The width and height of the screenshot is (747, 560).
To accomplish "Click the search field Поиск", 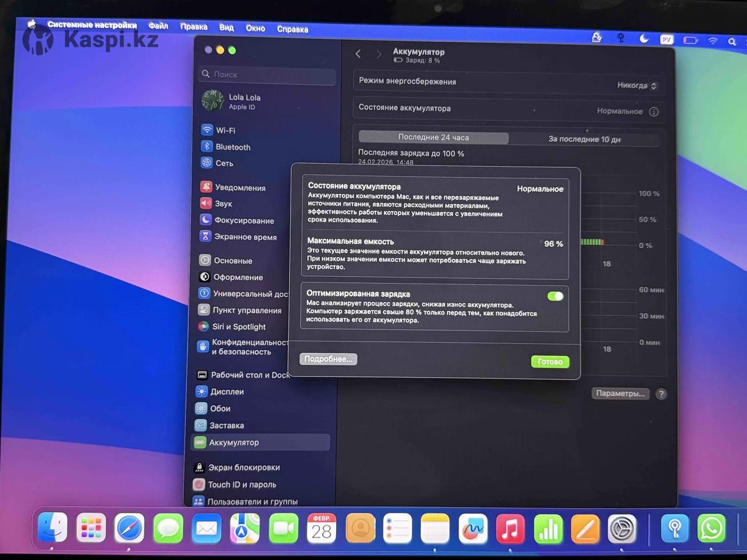I will [x=268, y=75].
